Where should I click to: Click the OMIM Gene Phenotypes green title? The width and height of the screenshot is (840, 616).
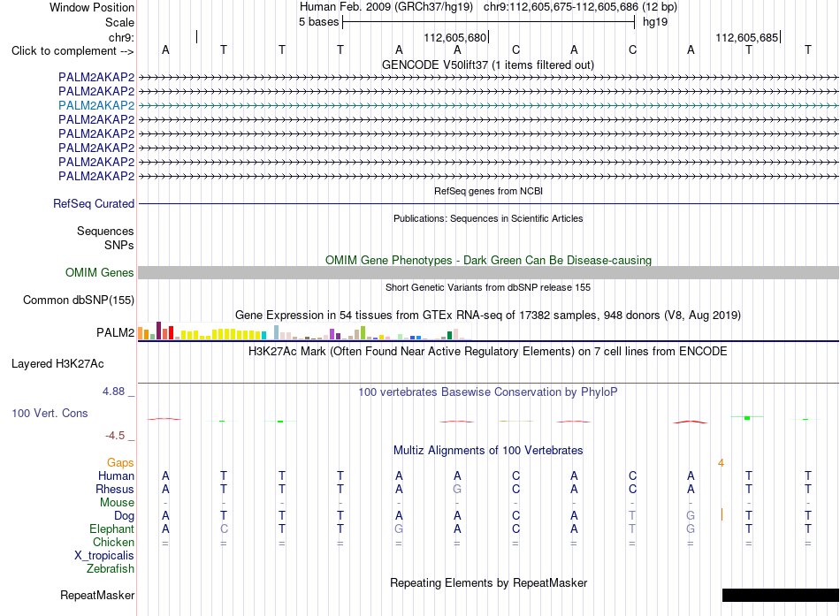pyautogui.click(x=489, y=261)
